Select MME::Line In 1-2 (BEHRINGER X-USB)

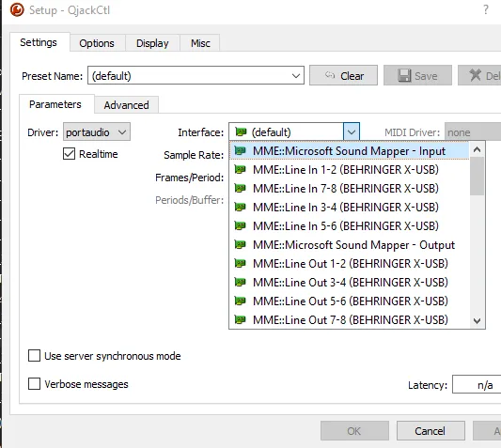(x=349, y=170)
